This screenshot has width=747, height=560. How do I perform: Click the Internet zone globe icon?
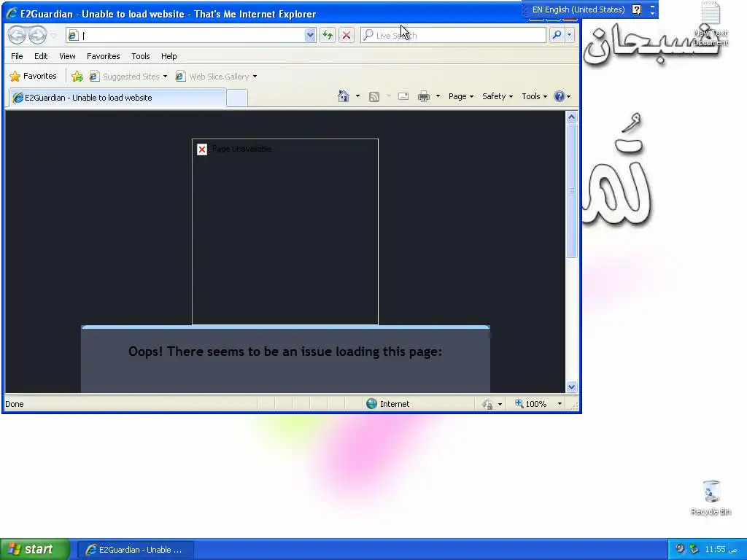(x=371, y=404)
